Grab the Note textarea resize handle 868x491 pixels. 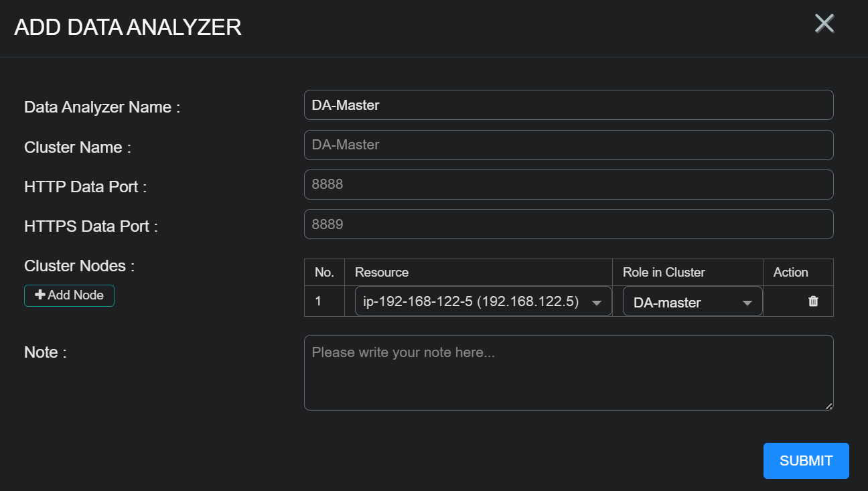829,406
